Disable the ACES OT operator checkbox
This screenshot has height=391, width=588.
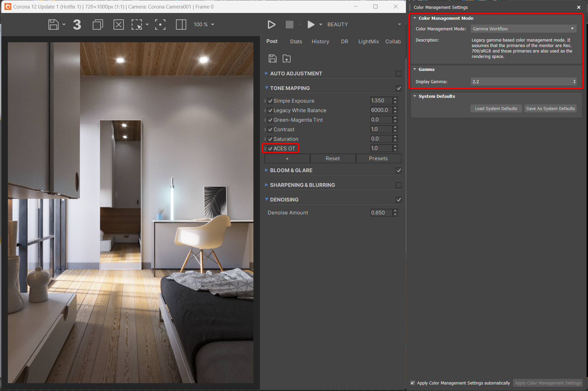coord(270,149)
